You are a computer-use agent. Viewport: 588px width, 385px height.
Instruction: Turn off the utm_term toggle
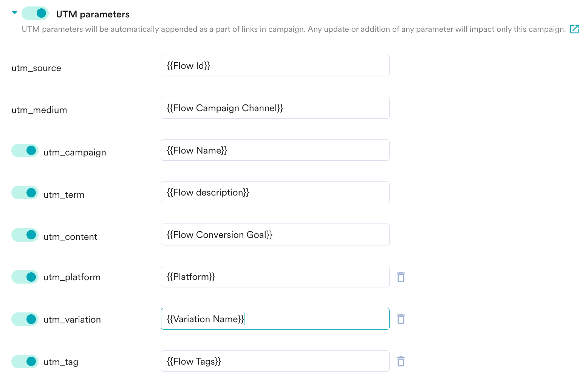(25, 192)
